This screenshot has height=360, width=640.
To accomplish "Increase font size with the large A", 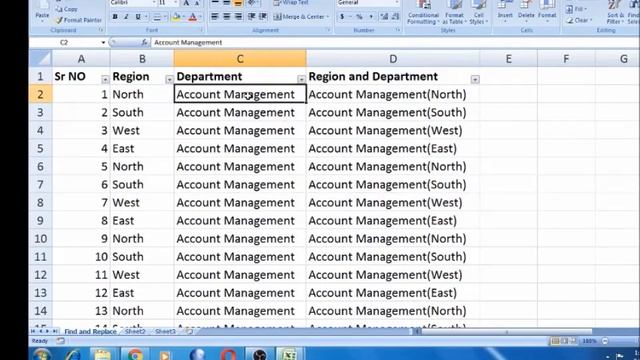I will [x=186, y=3].
